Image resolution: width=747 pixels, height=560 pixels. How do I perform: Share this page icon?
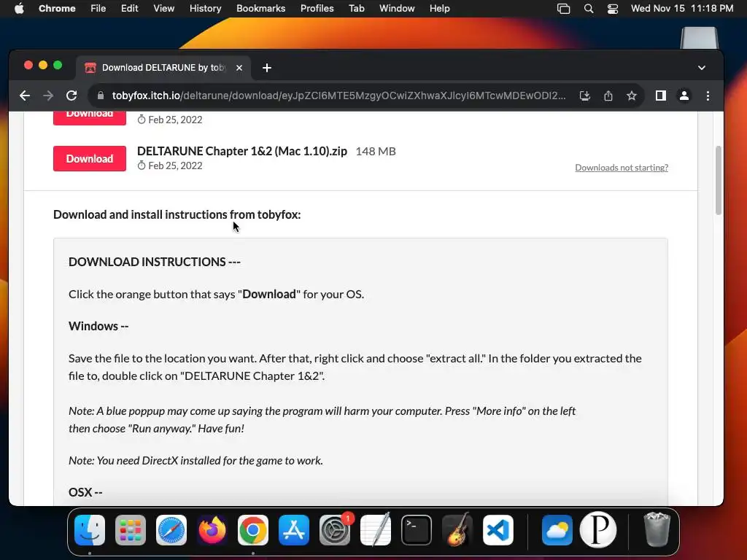pos(608,96)
